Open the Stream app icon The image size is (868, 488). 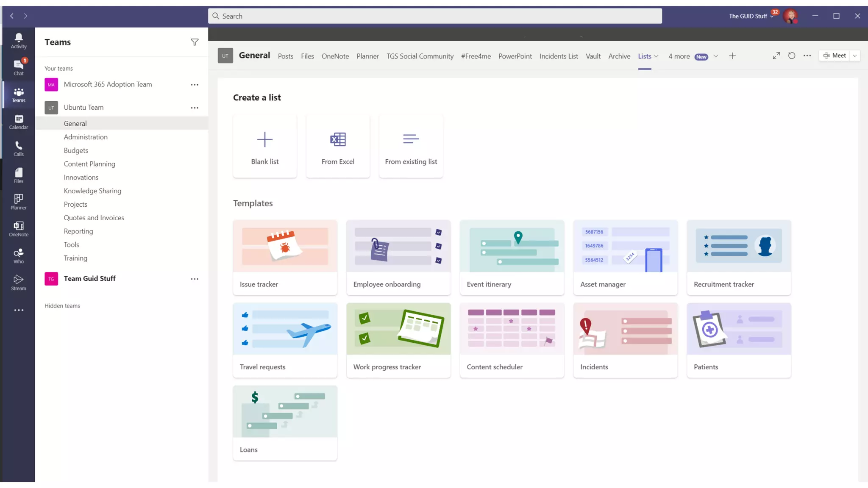pos(19,283)
